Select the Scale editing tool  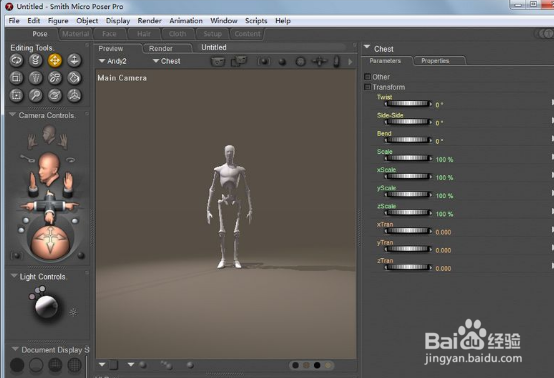[x=16, y=78]
